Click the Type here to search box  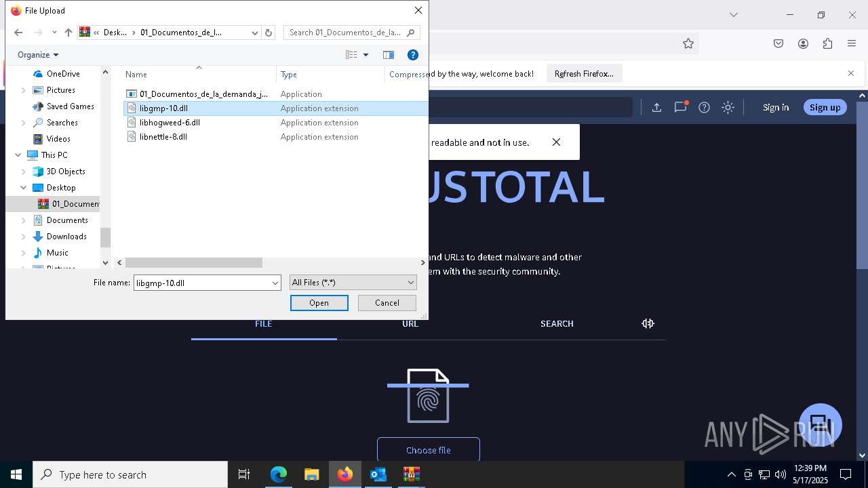click(x=130, y=474)
